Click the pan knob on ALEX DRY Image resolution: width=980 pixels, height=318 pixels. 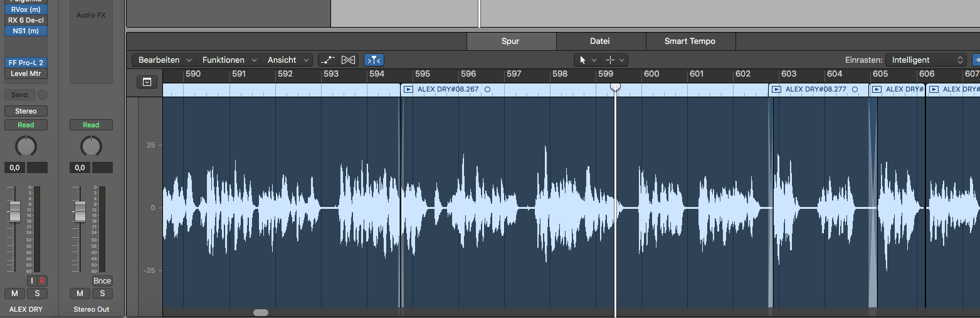(x=26, y=146)
